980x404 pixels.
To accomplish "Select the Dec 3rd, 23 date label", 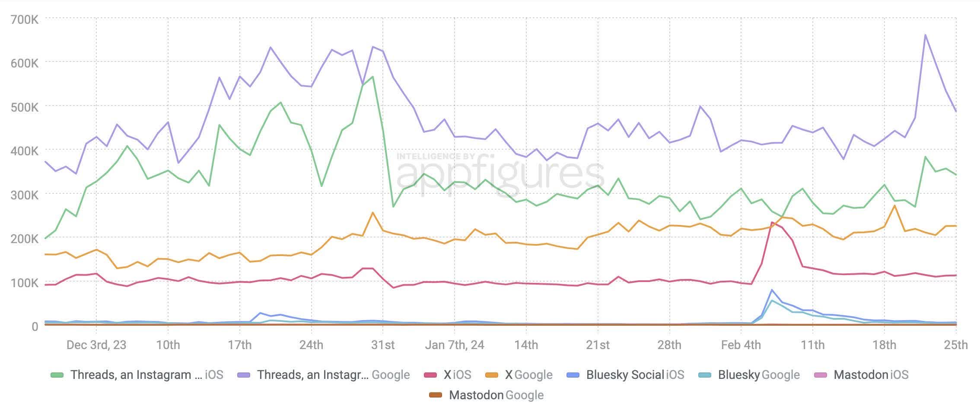I will pos(96,345).
